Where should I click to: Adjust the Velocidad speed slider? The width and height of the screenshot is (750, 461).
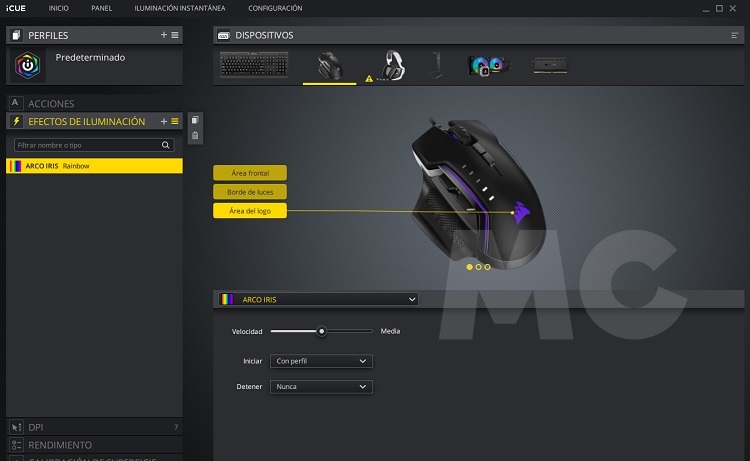tap(321, 331)
